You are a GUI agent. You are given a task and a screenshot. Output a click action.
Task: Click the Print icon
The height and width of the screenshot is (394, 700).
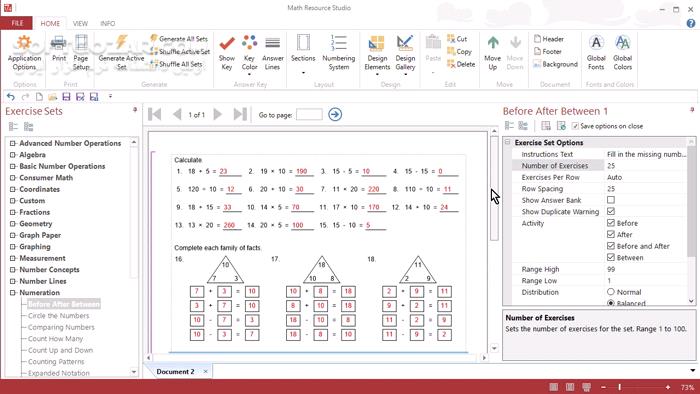pyautogui.click(x=58, y=44)
